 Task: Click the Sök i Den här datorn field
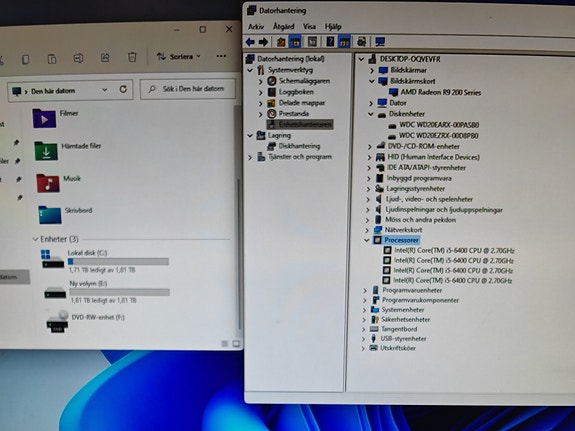pyautogui.click(x=188, y=89)
